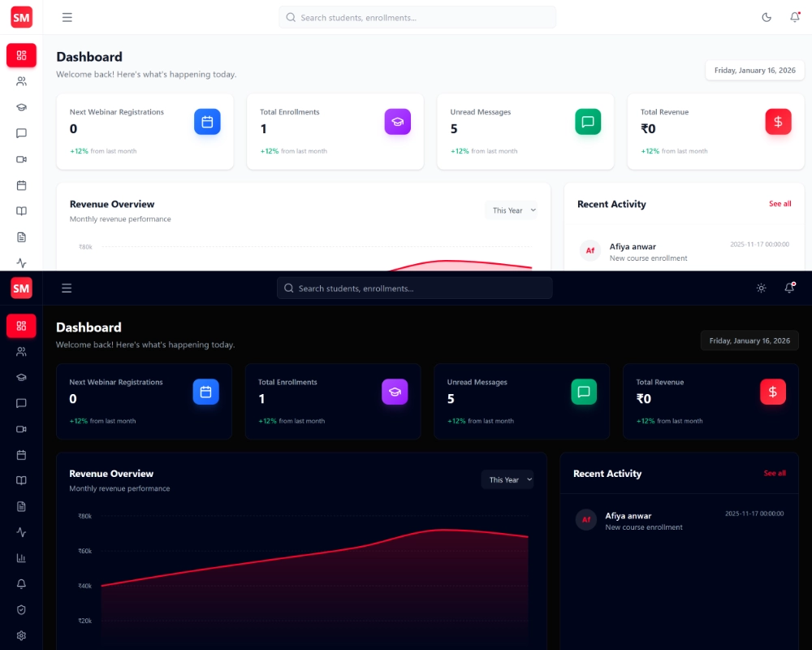The image size is (812, 650).
Task: Open the graduation cap icon in dark sidebar
Action: (21, 377)
